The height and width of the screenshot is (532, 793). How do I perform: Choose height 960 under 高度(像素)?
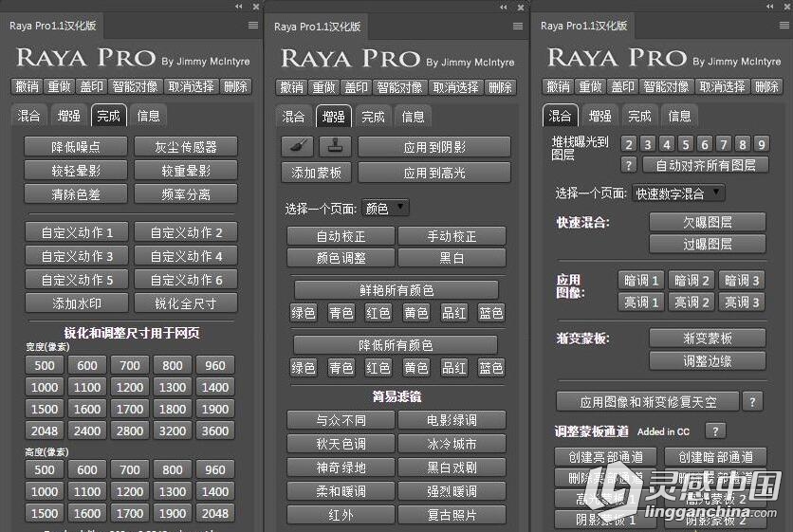coord(215,469)
